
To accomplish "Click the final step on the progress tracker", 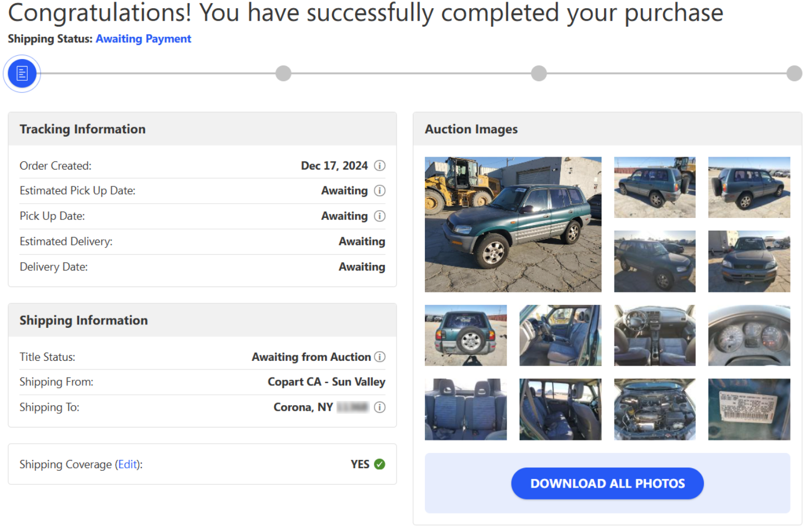I will [794, 74].
